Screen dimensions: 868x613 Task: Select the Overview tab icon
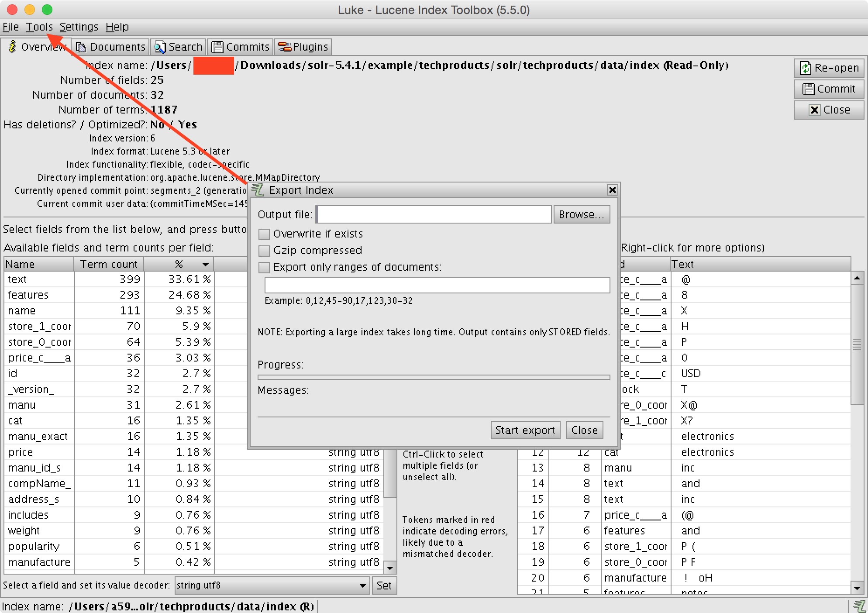pyautogui.click(x=12, y=47)
